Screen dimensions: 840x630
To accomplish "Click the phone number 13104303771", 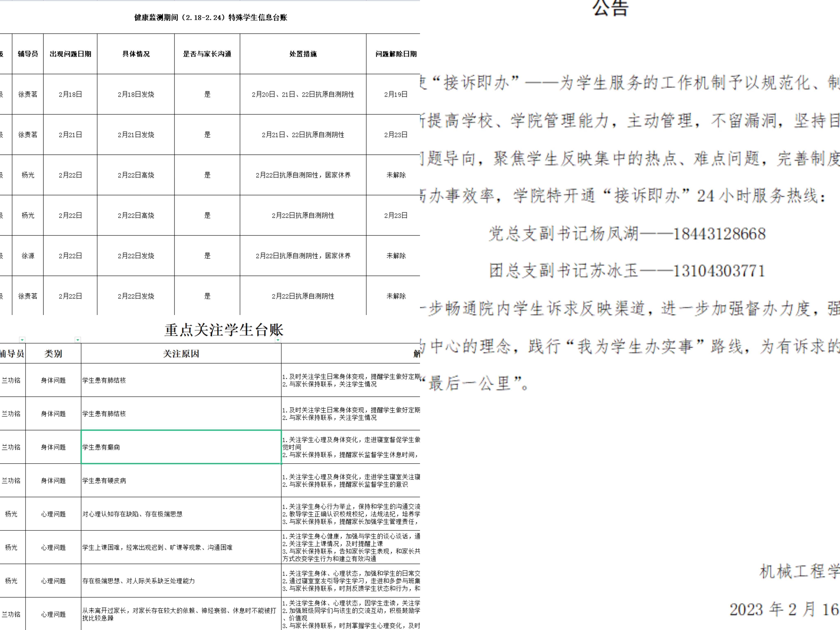I will tap(719, 271).
